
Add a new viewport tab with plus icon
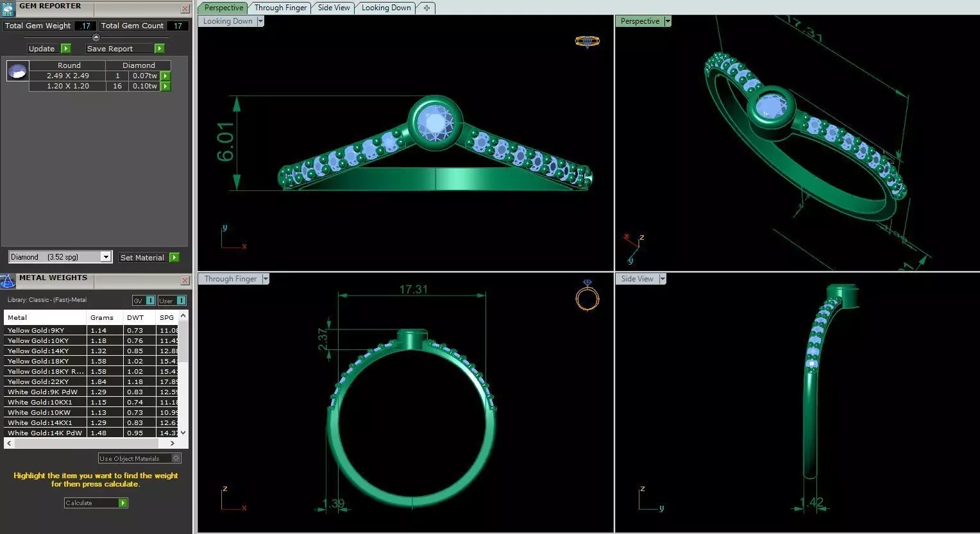[427, 8]
